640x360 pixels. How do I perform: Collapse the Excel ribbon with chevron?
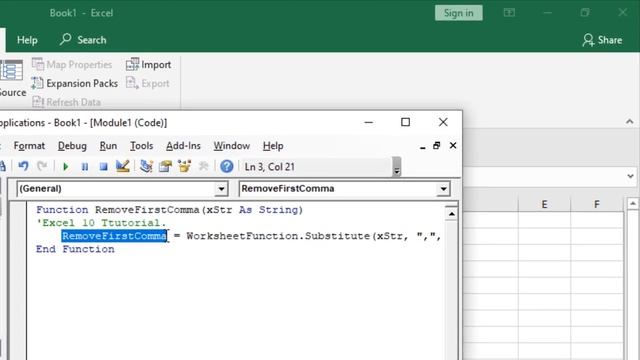(x=629, y=122)
